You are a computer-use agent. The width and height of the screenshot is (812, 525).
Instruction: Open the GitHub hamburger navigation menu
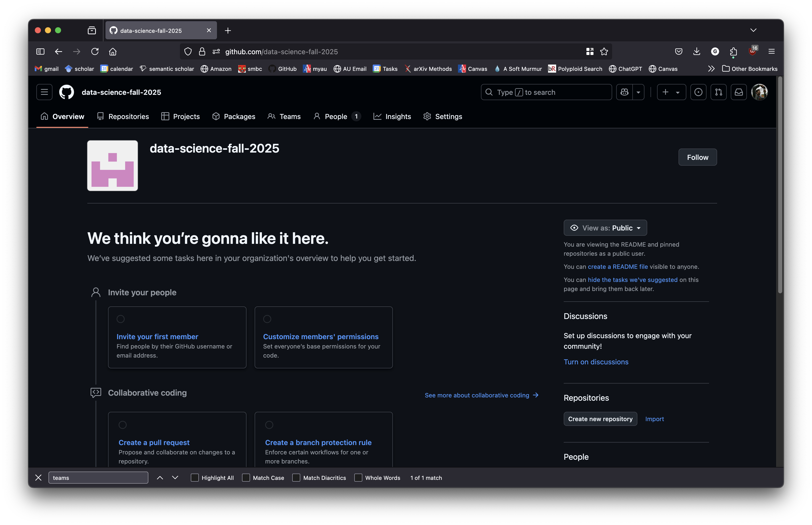click(x=44, y=92)
